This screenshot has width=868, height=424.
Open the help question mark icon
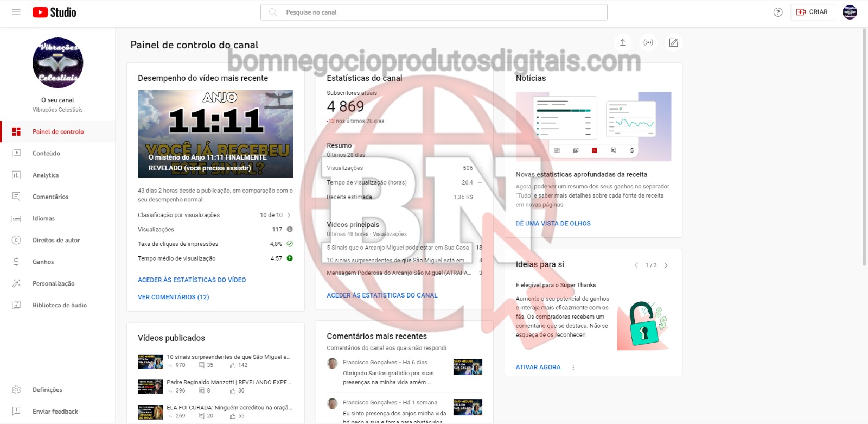[778, 12]
